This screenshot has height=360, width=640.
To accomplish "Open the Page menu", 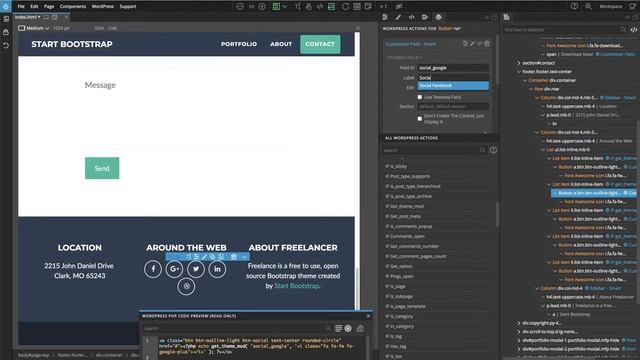I will tap(49, 7).
